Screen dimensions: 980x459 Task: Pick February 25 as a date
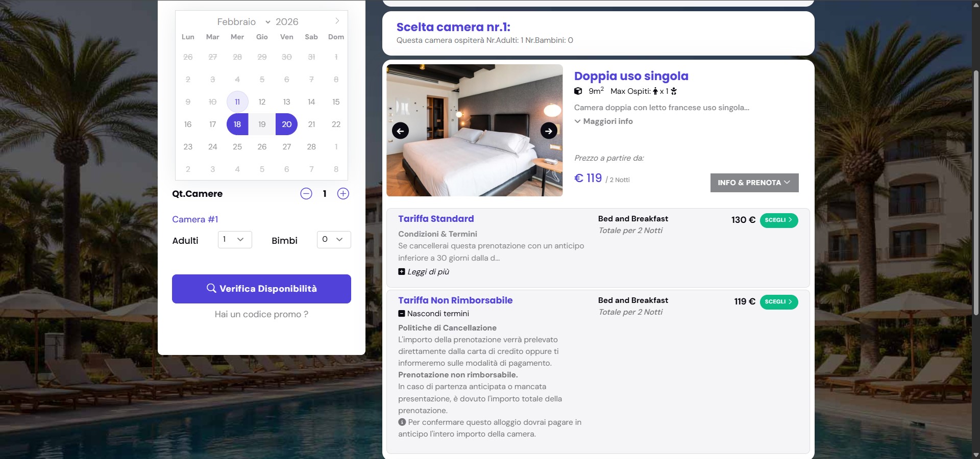coord(237,147)
